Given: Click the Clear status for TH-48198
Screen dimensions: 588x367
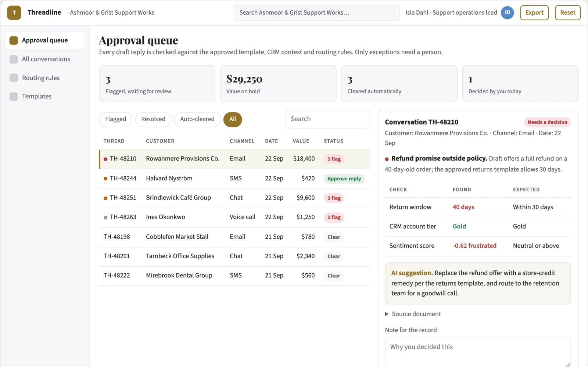Looking at the screenshot, I should 334,237.
